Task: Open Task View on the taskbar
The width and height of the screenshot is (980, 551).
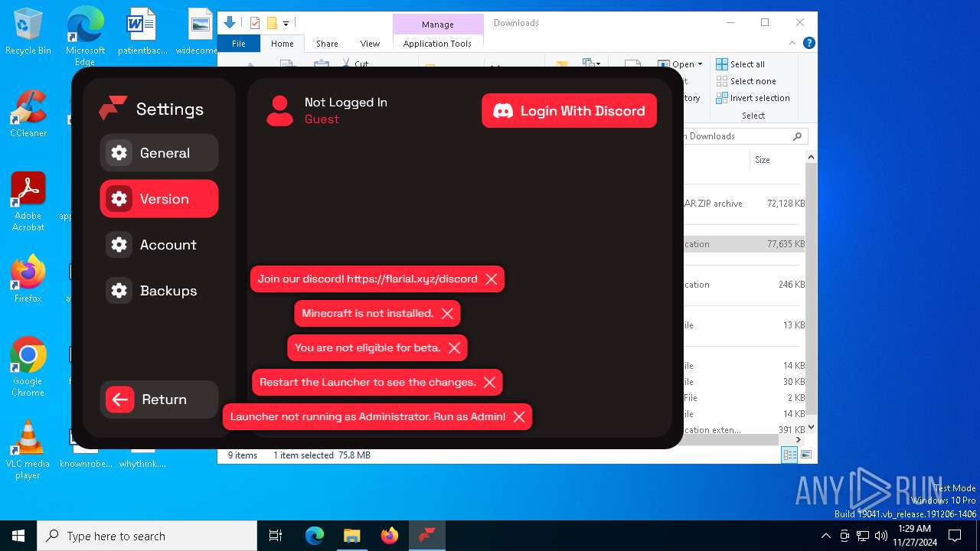Action: point(276,536)
